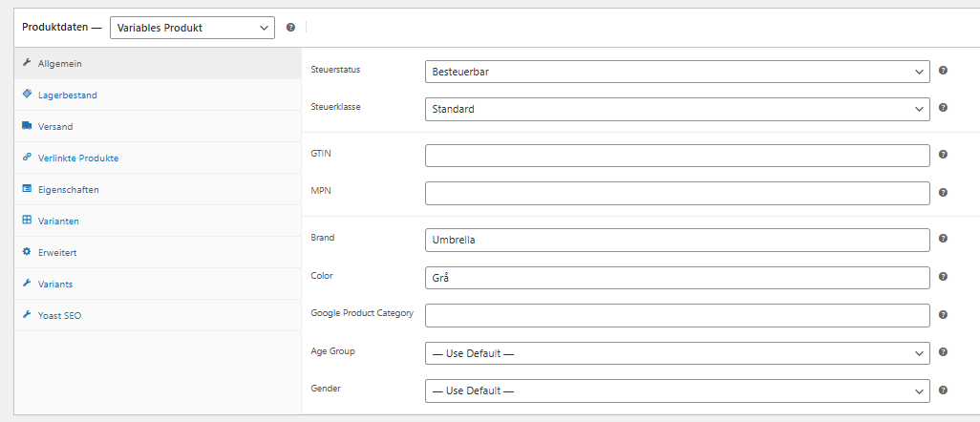This screenshot has height=422, width=980.
Task: Click truck icon beside Versand
Action: coord(26,126)
